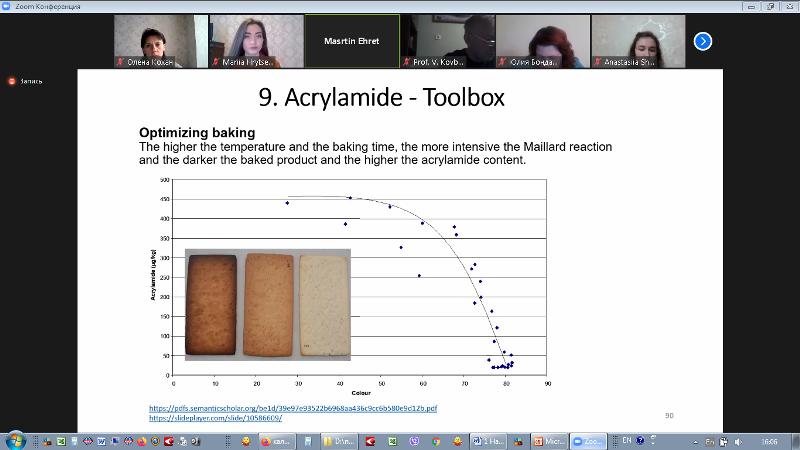
Task: Open the Firefox taskbar button labeled кал
Action: 277,441
